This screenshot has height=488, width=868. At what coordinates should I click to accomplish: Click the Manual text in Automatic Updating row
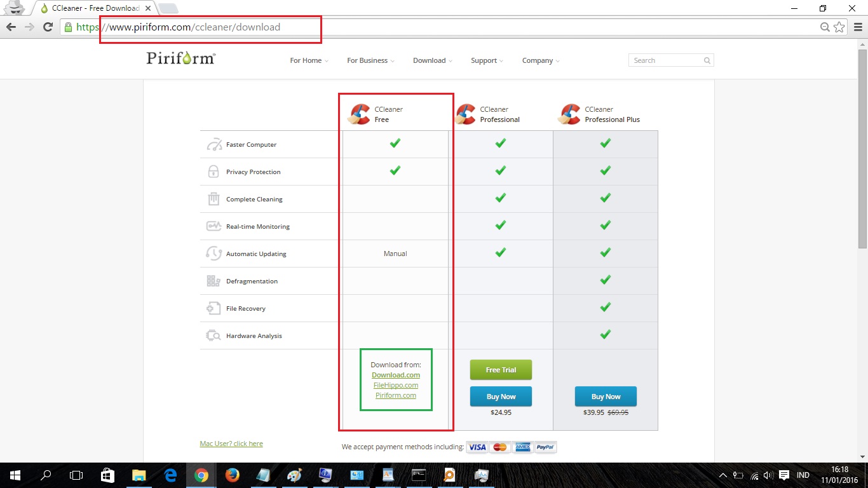click(395, 254)
